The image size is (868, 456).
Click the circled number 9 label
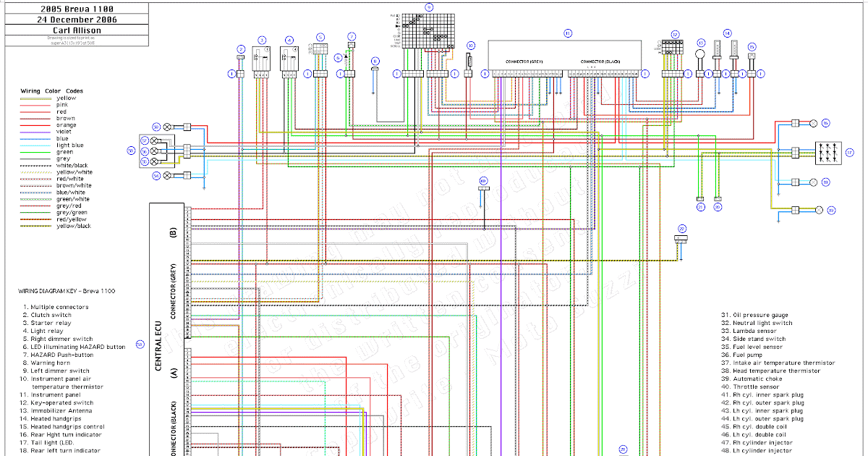[x=429, y=7]
